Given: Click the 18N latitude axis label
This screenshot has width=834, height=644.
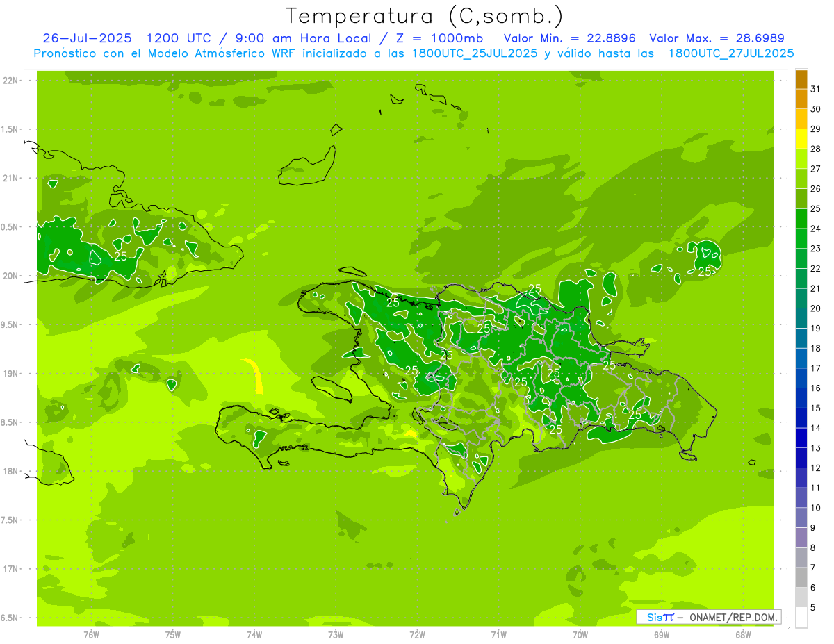Looking at the screenshot, I should pos(10,471).
